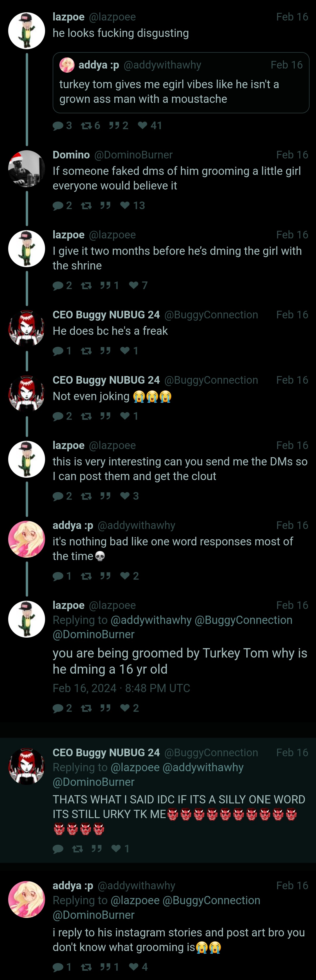Quote the 'one word responses' post by addya
Viewport: 316px width, 980px height.
105,576
